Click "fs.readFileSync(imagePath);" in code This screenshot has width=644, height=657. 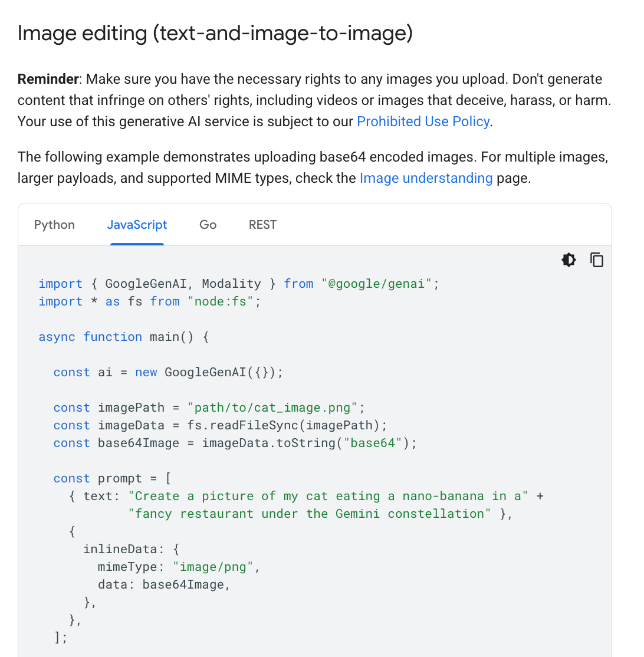tap(287, 425)
